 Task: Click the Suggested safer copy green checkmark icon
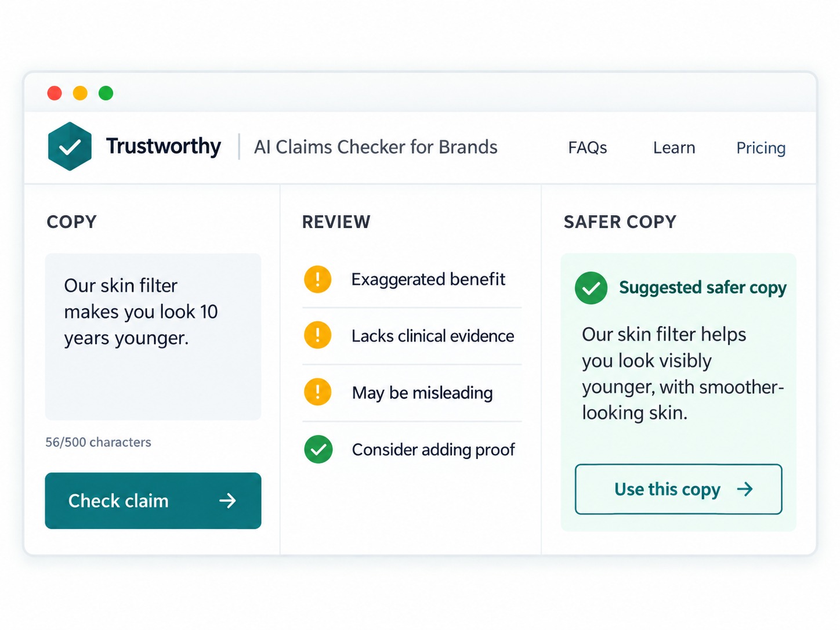click(591, 288)
